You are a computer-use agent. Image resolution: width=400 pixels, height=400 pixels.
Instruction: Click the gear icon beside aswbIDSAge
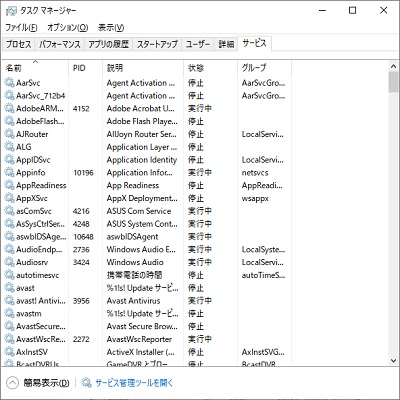tap(9, 237)
